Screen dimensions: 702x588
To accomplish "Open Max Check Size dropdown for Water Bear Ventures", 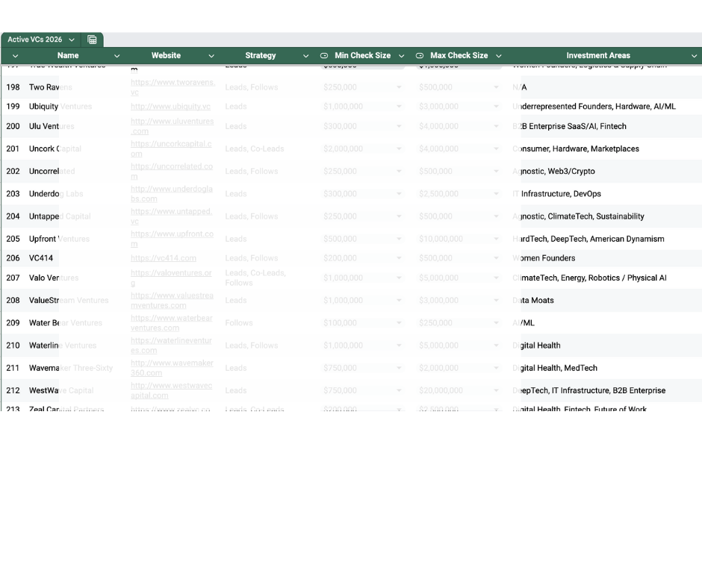I will (x=496, y=323).
